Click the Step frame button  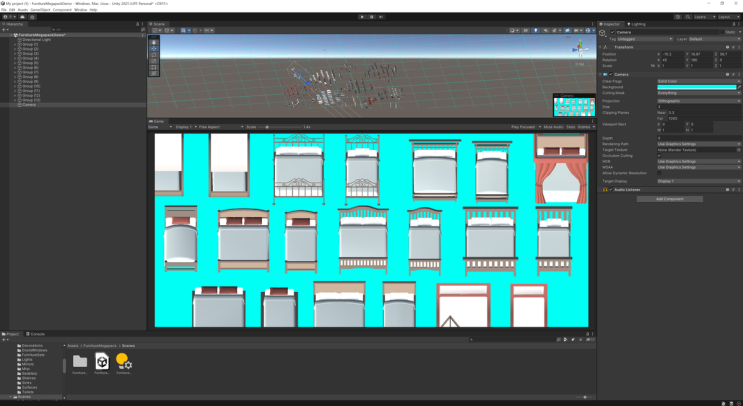(381, 17)
